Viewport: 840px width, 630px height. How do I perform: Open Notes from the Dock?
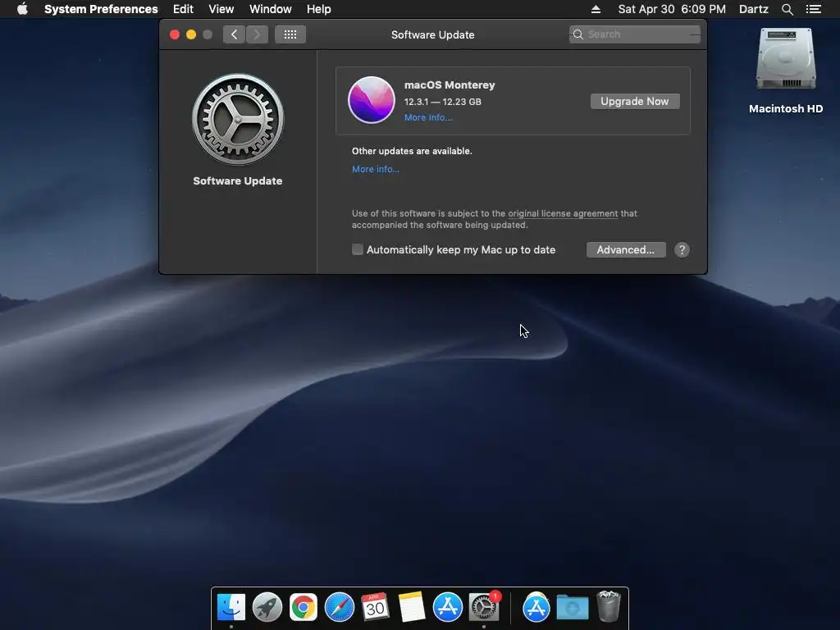tap(412, 607)
